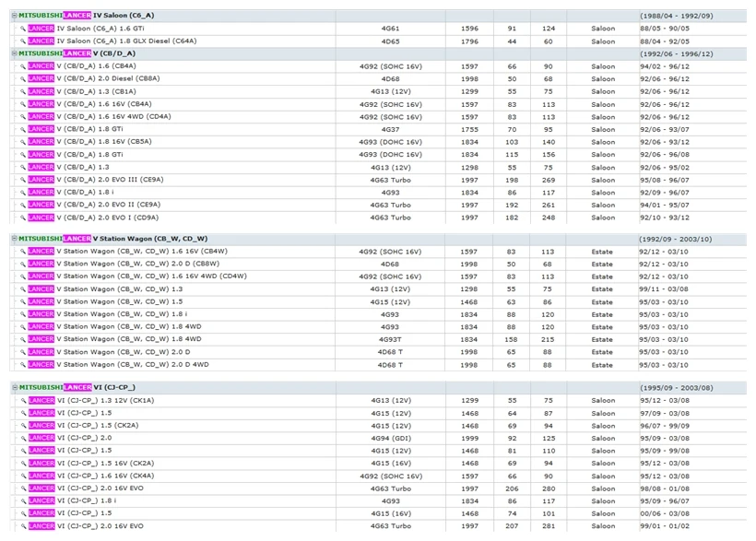Click magnifier icon for VI 1.5 (CK2A)

[x=23, y=426]
